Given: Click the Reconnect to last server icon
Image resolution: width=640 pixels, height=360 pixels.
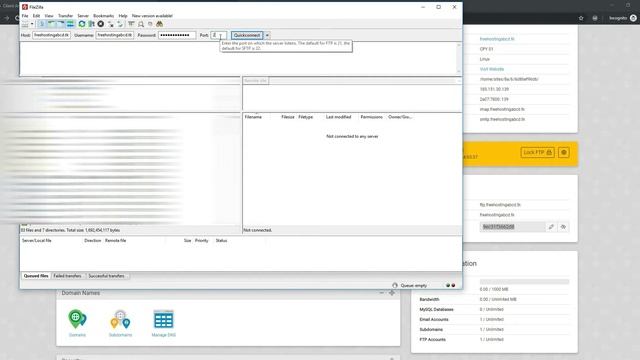Looking at the screenshot, I should (x=120, y=24).
